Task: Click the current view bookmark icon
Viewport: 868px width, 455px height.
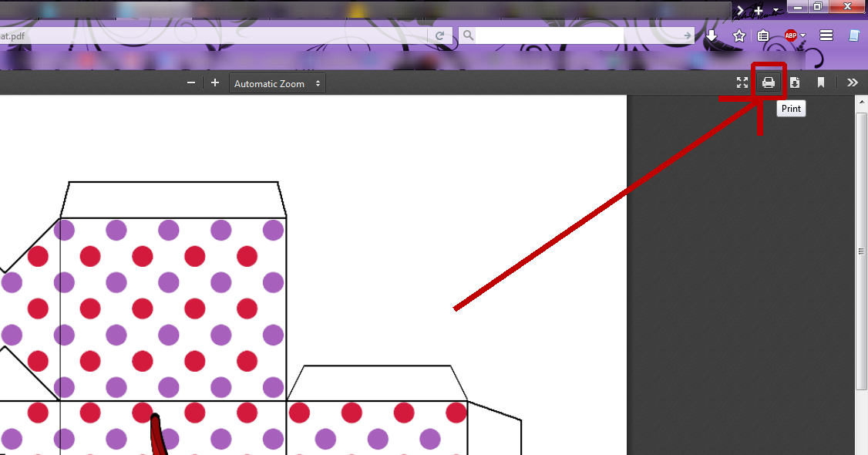Action: 821,83
